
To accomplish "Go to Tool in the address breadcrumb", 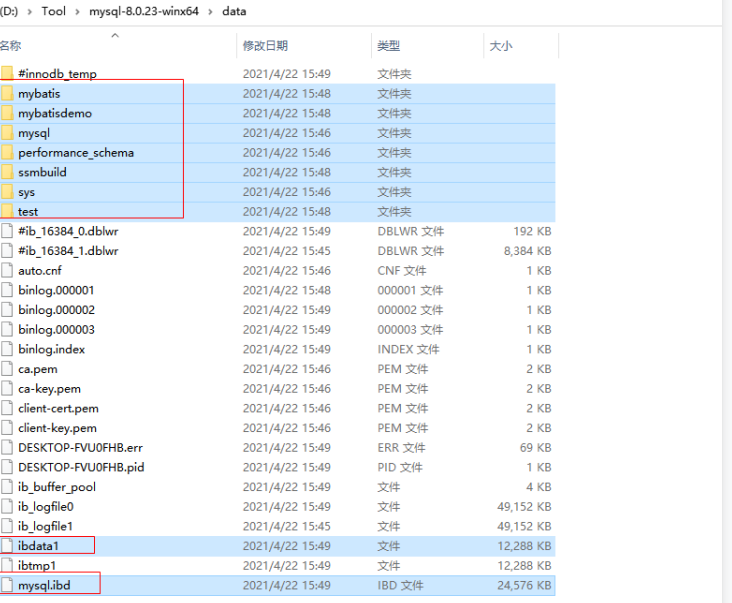I will pos(54,11).
